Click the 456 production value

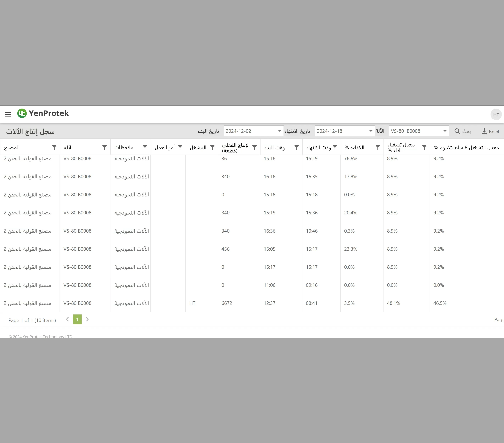pyautogui.click(x=225, y=249)
